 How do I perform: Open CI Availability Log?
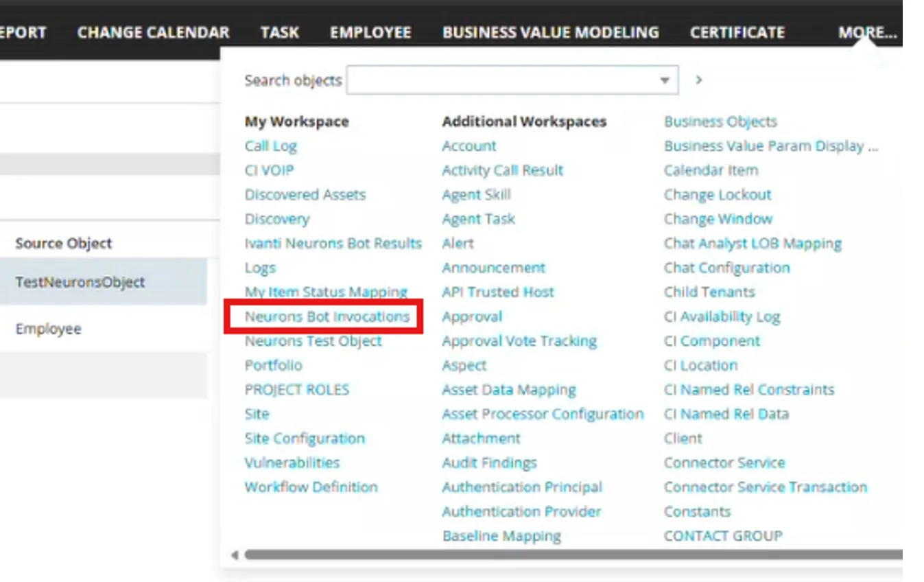pyautogui.click(x=722, y=316)
